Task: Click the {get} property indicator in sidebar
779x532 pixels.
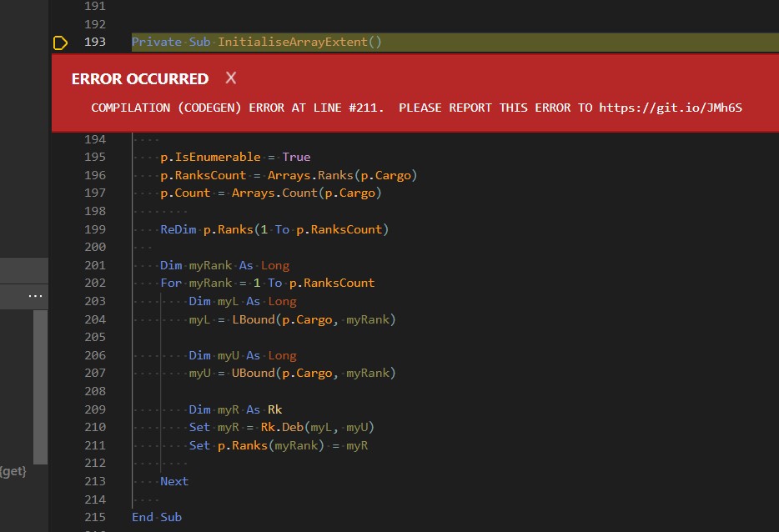Action: (12, 470)
